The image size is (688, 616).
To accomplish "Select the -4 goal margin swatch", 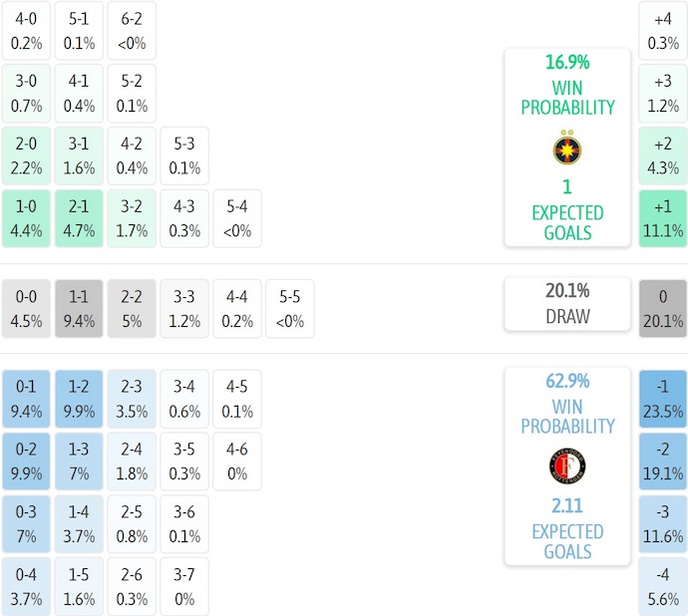I will click(662, 586).
